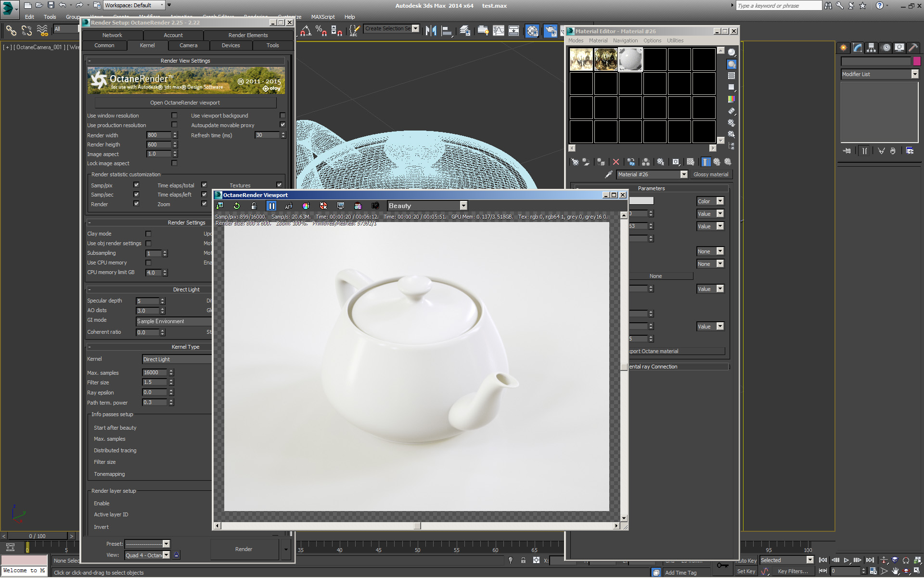The width and height of the screenshot is (924, 578).
Task: Open the Modify panel tab icon
Action: point(857,48)
